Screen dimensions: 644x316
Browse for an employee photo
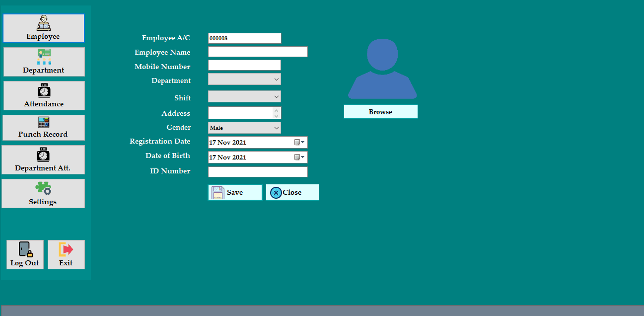tap(381, 112)
